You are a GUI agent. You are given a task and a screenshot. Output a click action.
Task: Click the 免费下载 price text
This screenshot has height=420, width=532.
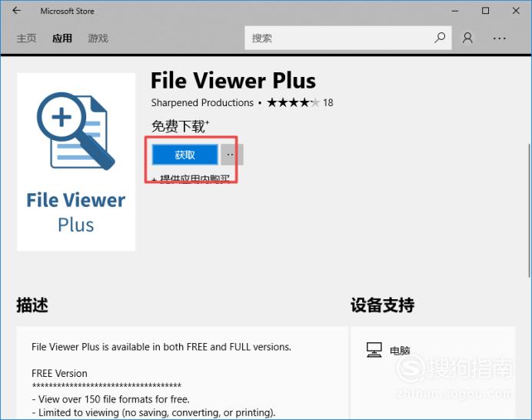(x=180, y=126)
